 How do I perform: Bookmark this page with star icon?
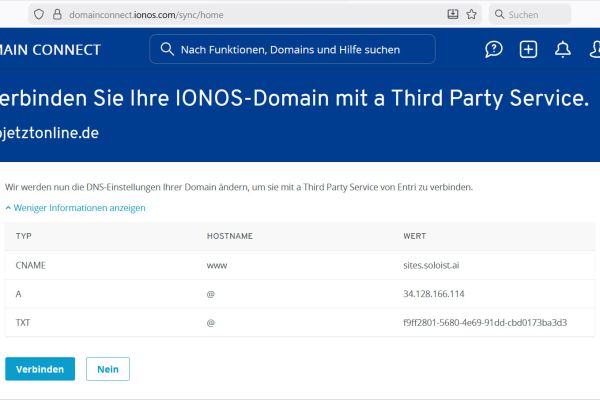click(x=471, y=15)
